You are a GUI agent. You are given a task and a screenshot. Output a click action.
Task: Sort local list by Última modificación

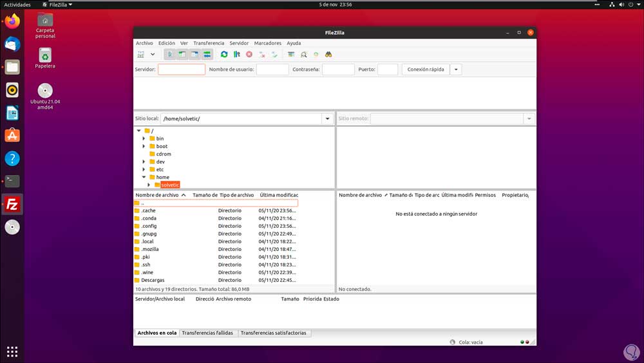[x=279, y=195]
